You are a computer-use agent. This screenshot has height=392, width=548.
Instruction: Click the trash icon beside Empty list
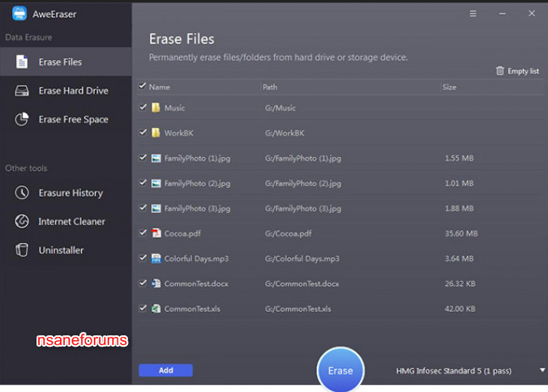pos(500,70)
